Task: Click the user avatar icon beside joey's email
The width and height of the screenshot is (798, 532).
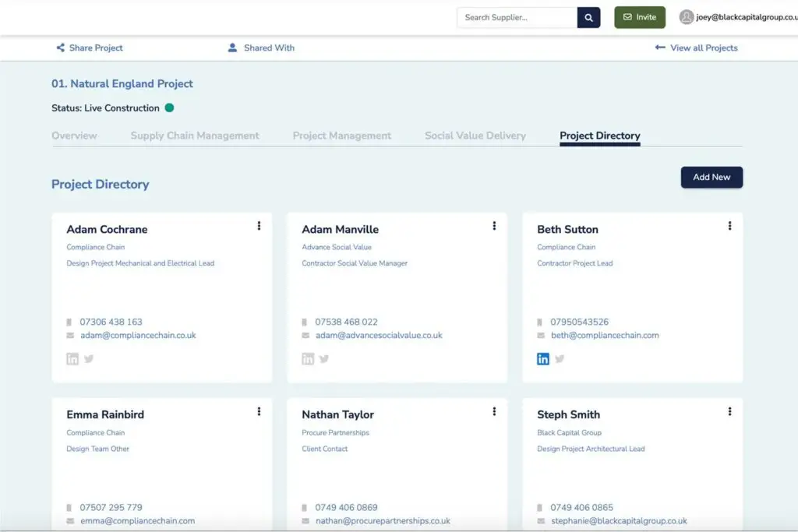Action: click(x=686, y=17)
